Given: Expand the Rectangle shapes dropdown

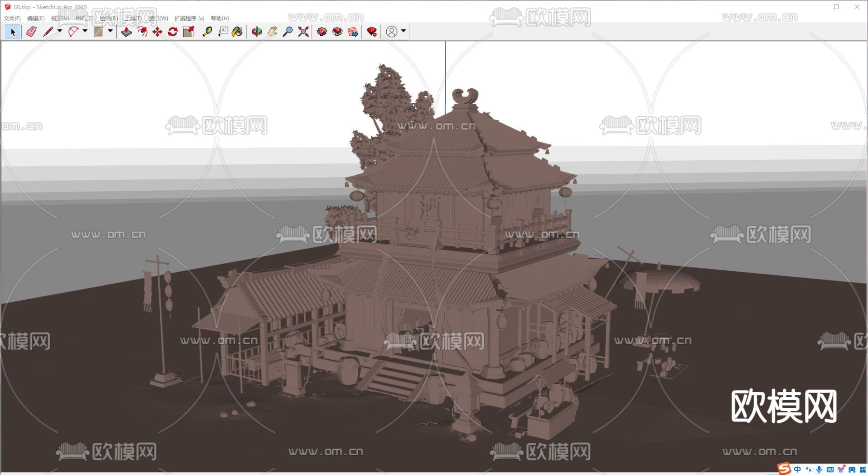Looking at the screenshot, I should (x=111, y=32).
